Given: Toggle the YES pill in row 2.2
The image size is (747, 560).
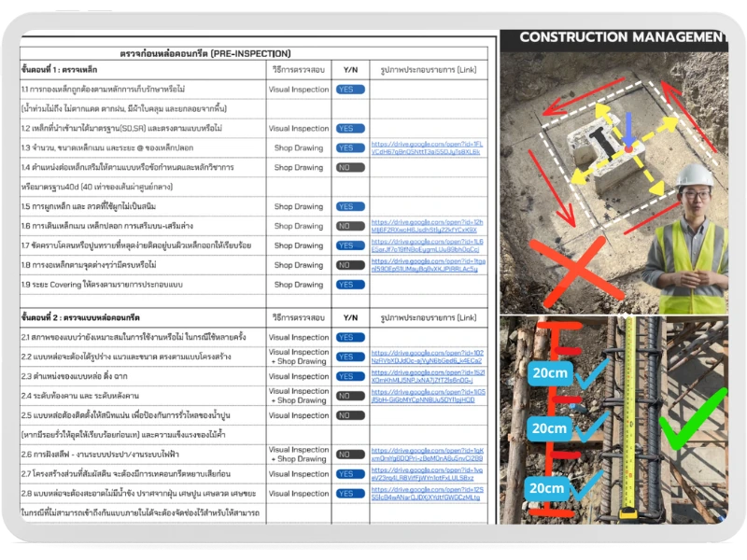Looking at the screenshot, I should pyautogui.click(x=350, y=357).
